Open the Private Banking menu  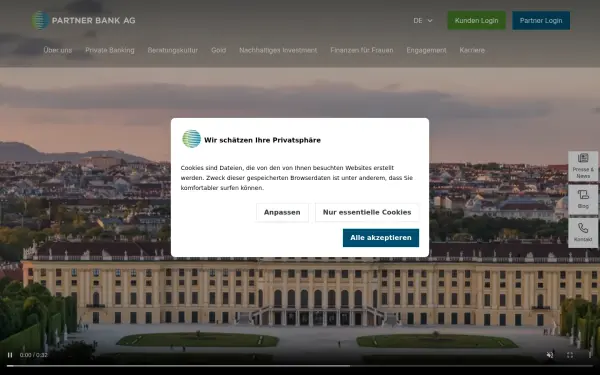click(x=110, y=50)
